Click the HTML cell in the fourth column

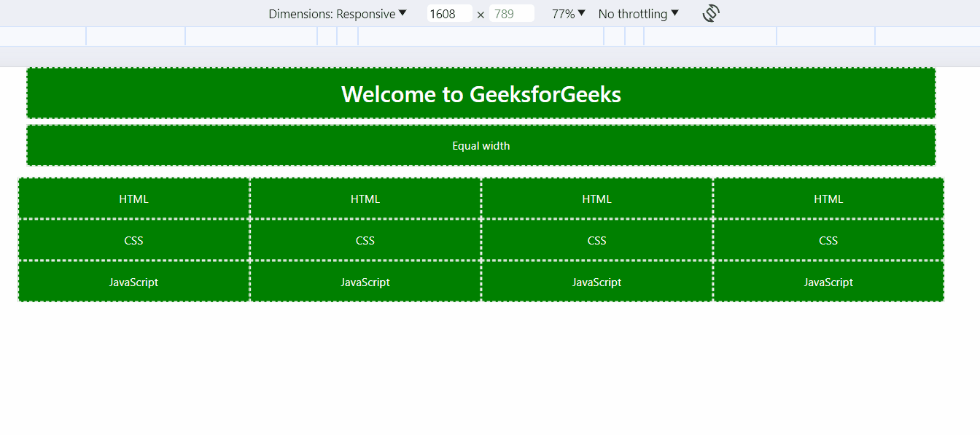pos(828,199)
